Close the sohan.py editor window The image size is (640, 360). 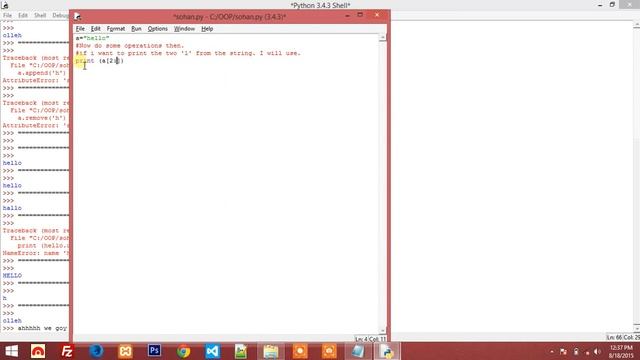(x=377, y=15)
